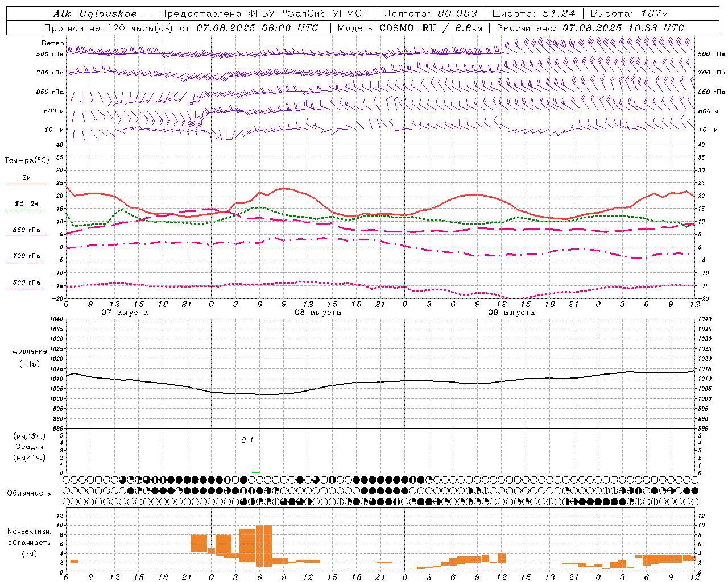Select the Высота: 187м value
728x582 pixels.
tap(629, 14)
